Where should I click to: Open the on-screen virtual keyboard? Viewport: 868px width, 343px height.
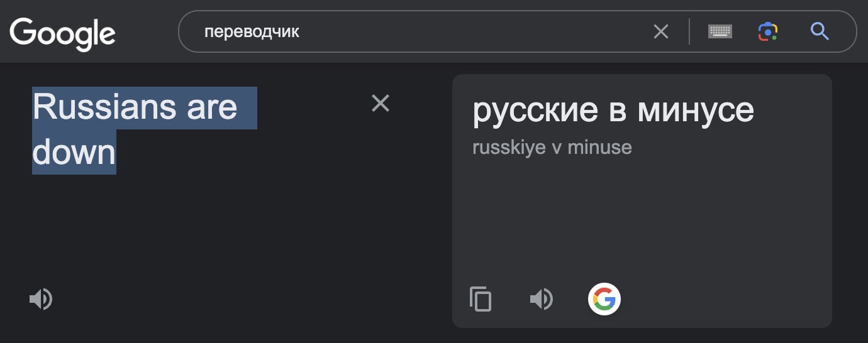[720, 31]
